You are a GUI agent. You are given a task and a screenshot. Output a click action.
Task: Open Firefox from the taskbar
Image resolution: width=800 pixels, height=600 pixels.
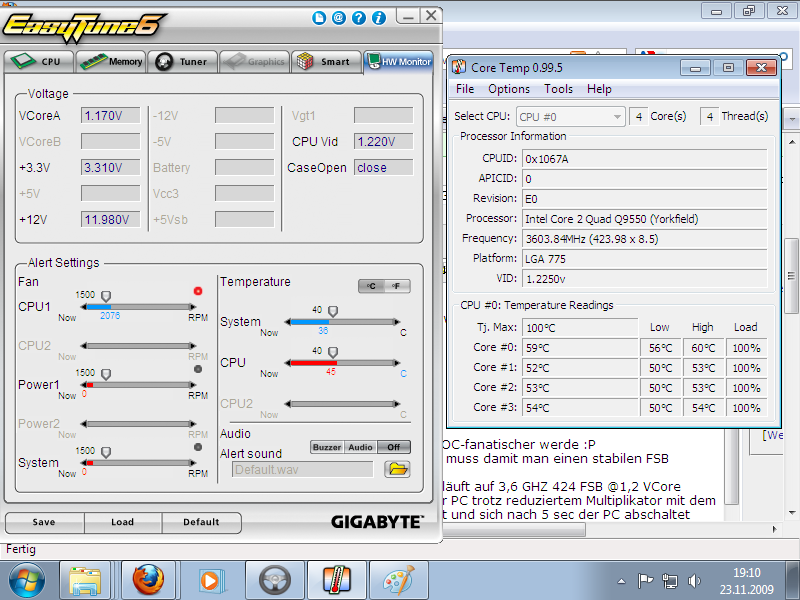point(147,581)
